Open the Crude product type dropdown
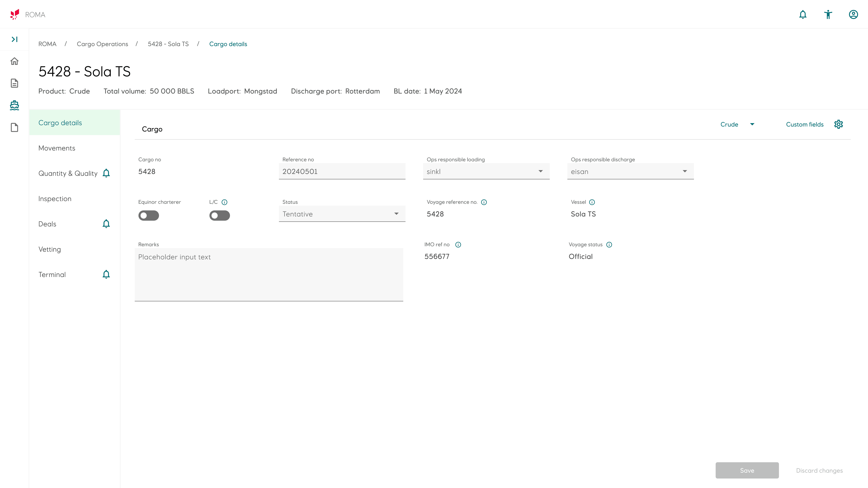This screenshot has height=488, width=868. pyautogui.click(x=737, y=124)
